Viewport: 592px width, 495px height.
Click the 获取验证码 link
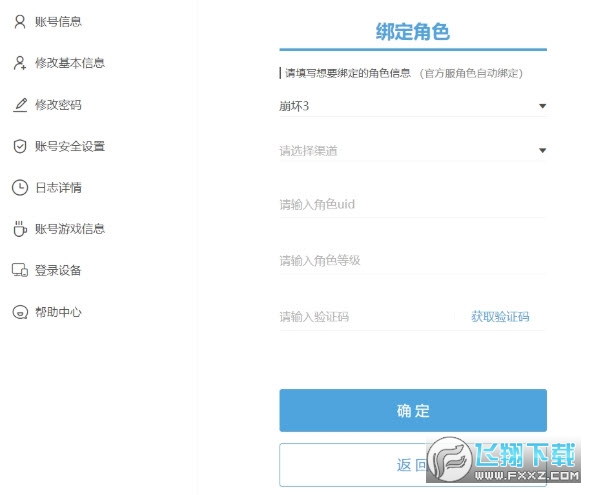coord(500,316)
